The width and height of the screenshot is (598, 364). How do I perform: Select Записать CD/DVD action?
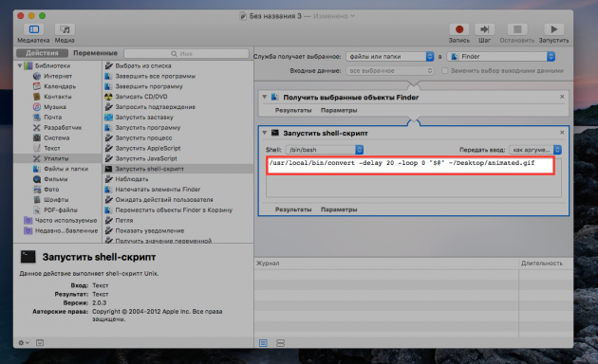(141, 97)
